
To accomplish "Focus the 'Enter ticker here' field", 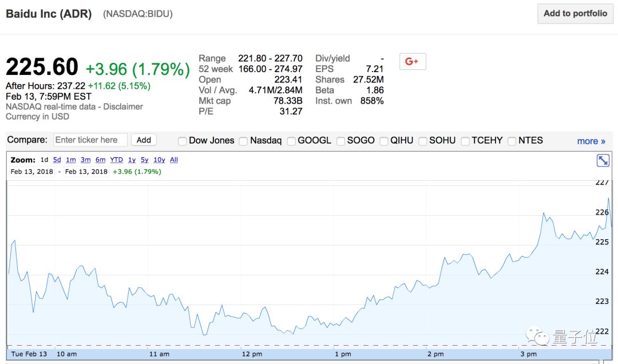I will [x=90, y=140].
